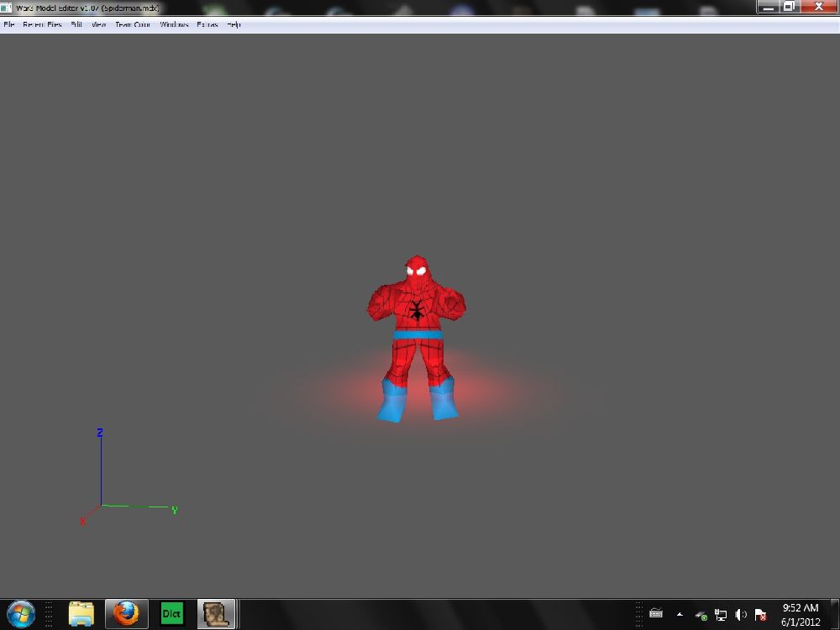Open the Edit menu
840x630 pixels.
pos(76,24)
